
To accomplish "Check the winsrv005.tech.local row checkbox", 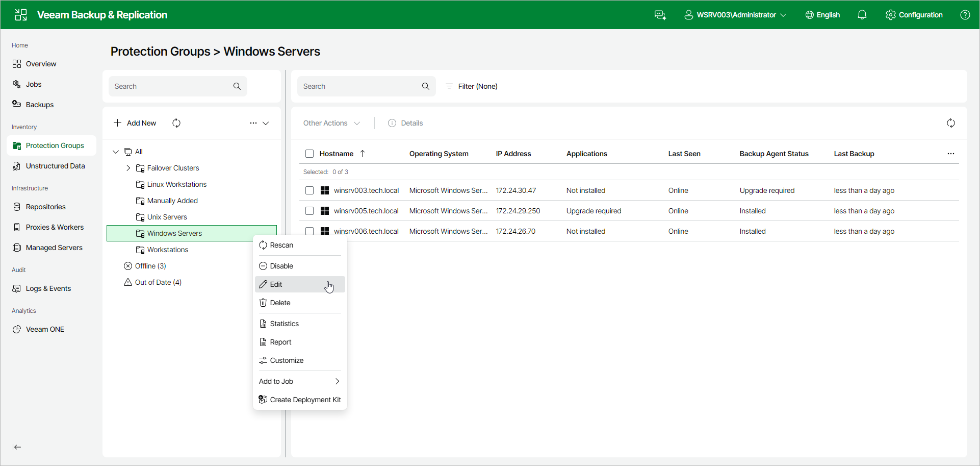I will coord(310,211).
